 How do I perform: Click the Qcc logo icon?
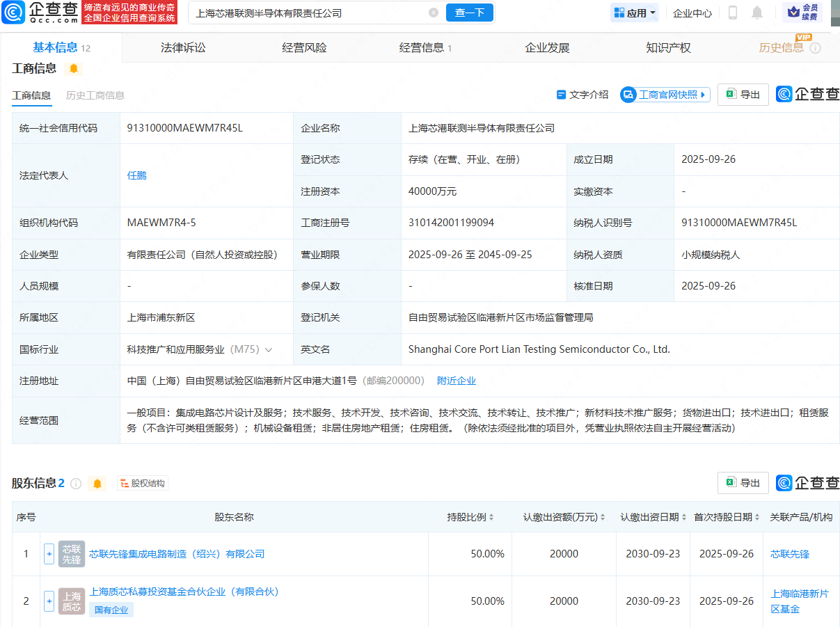point(14,13)
